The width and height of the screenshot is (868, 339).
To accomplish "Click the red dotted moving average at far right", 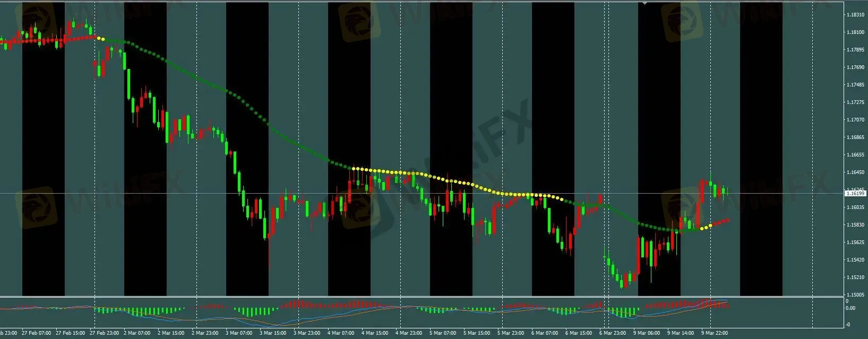I will [x=722, y=222].
